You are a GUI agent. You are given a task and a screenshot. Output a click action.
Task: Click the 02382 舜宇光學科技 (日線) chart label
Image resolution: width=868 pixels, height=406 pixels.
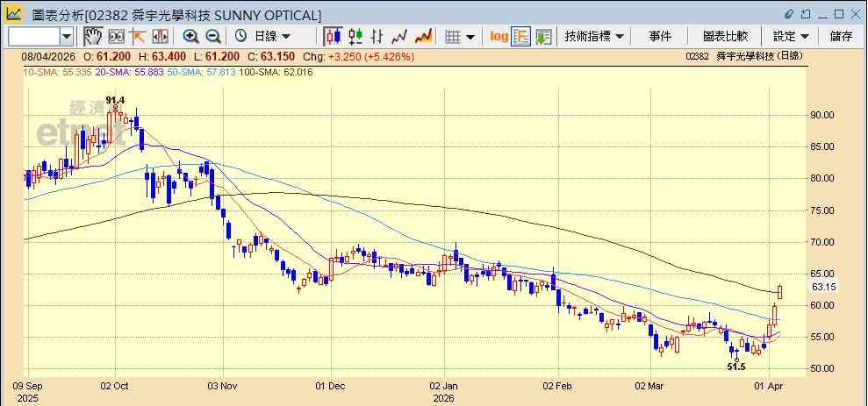coord(742,56)
